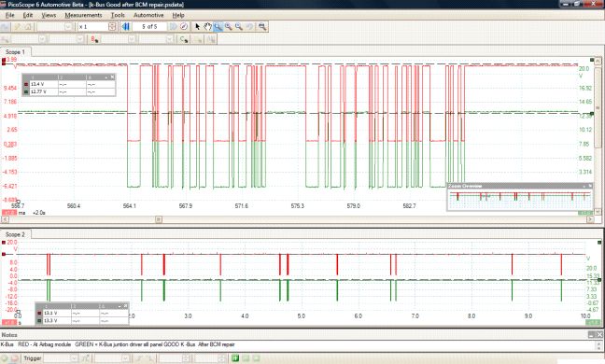Select the arrow pointer tool
605x364 pixels.
pyautogui.click(x=198, y=27)
